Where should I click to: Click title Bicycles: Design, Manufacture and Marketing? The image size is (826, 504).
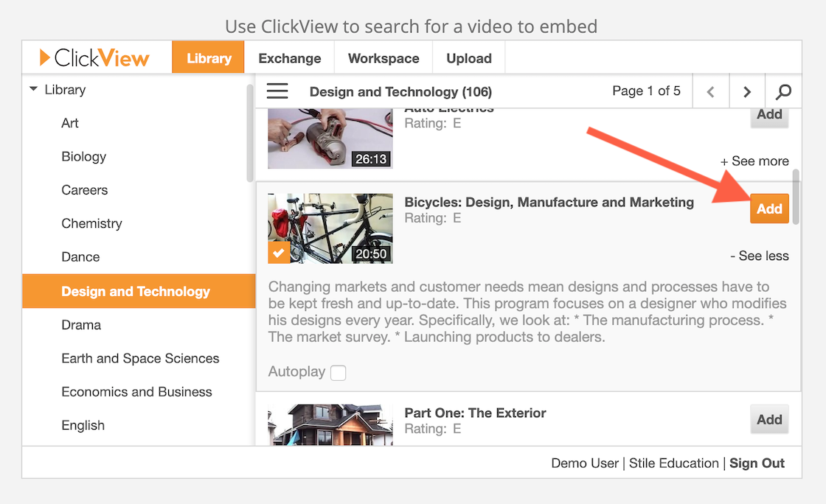tap(549, 203)
